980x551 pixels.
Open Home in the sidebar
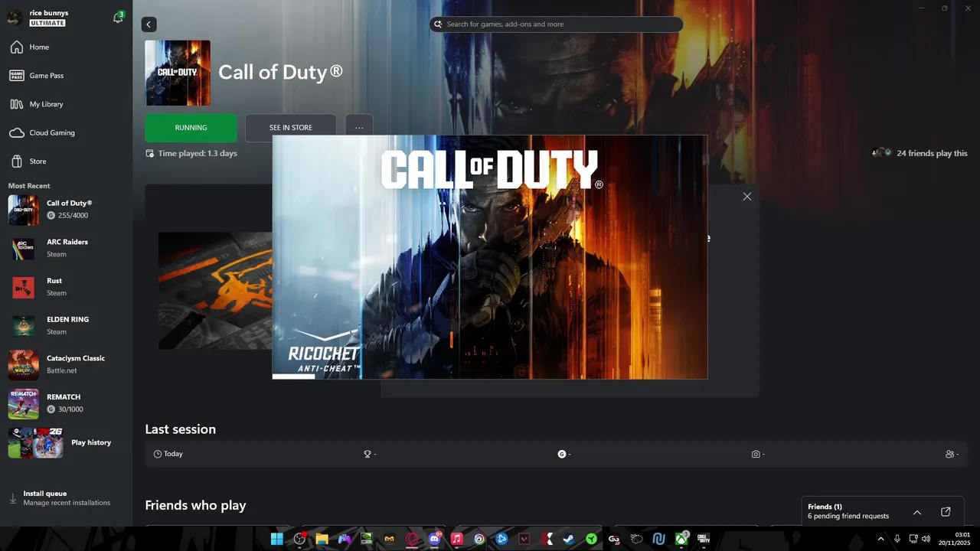click(67, 47)
